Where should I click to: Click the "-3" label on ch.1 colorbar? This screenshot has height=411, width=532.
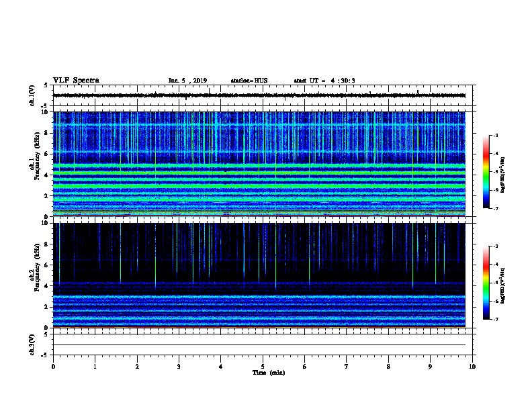pyautogui.click(x=495, y=135)
